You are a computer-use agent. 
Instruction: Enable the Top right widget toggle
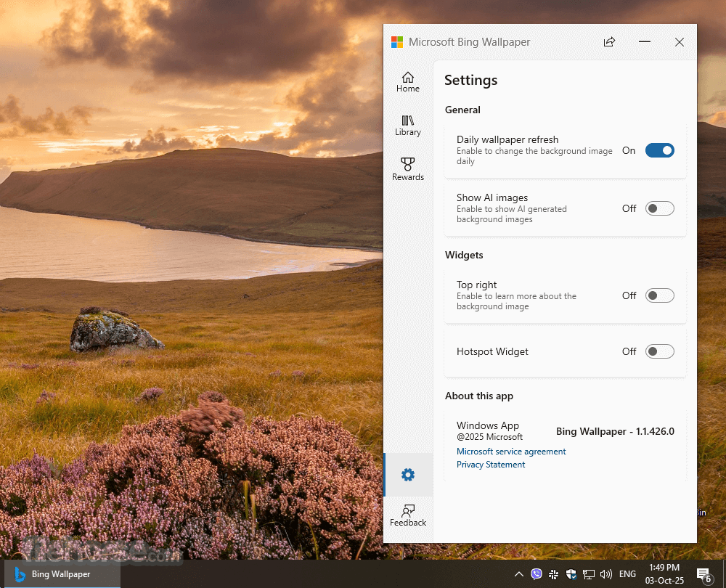point(659,295)
